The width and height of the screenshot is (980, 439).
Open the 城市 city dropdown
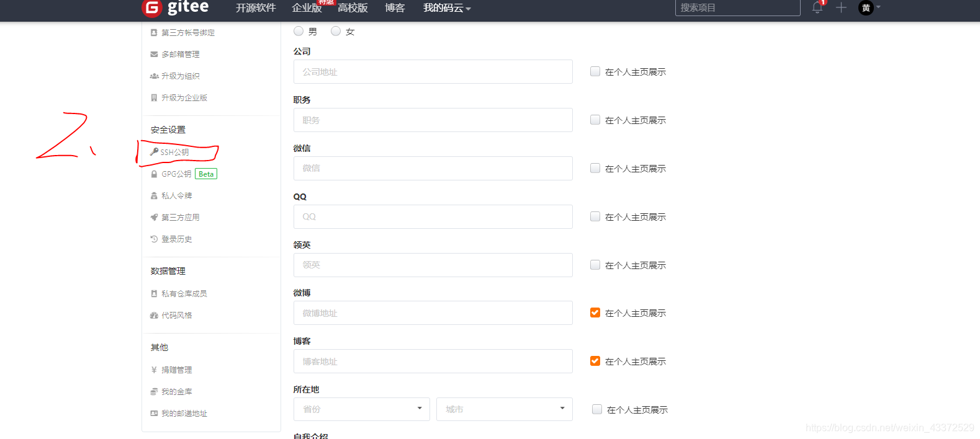point(505,409)
